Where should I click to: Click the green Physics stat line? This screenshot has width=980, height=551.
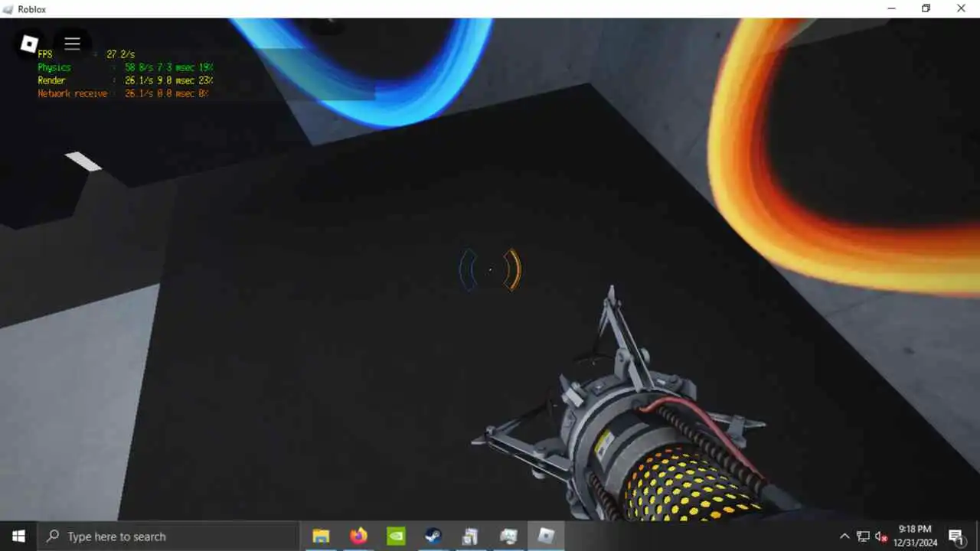(x=126, y=67)
